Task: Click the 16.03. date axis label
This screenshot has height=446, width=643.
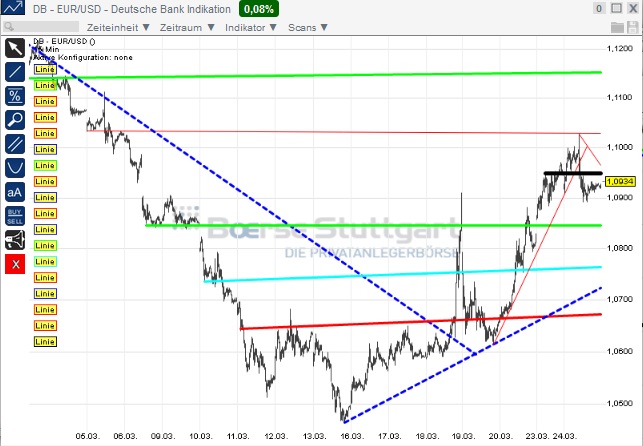Action: point(351,436)
